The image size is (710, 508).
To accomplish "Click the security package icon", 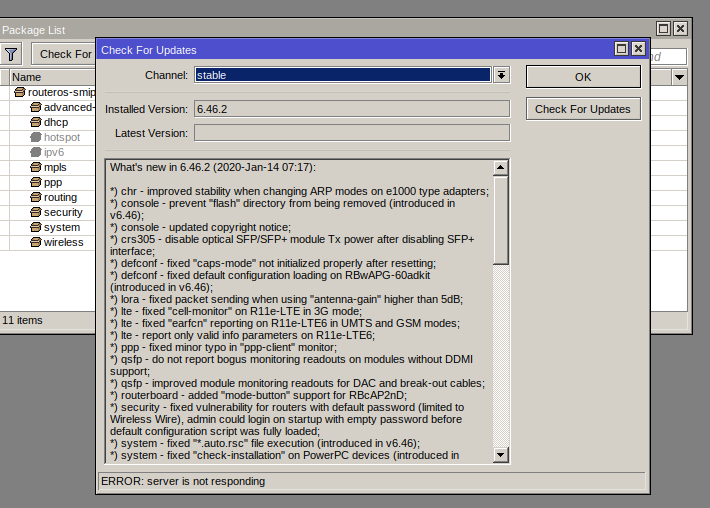I will pyautogui.click(x=36, y=212).
